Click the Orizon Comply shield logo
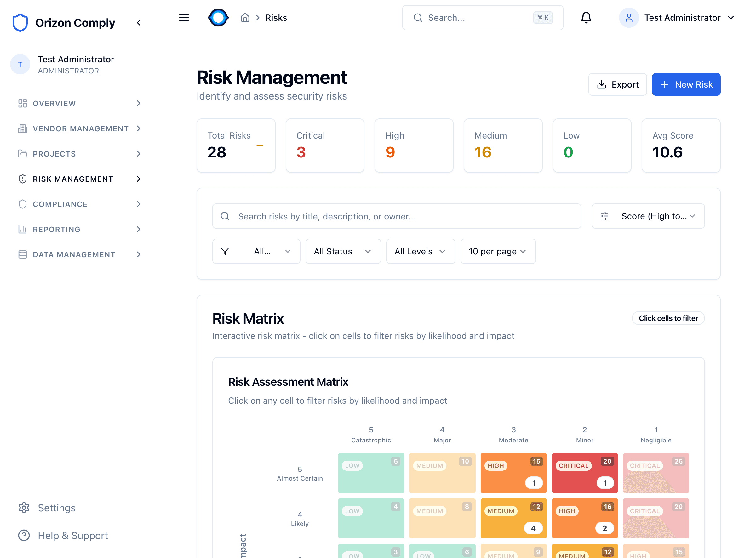The width and height of the screenshot is (756, 558). point(20,23)
